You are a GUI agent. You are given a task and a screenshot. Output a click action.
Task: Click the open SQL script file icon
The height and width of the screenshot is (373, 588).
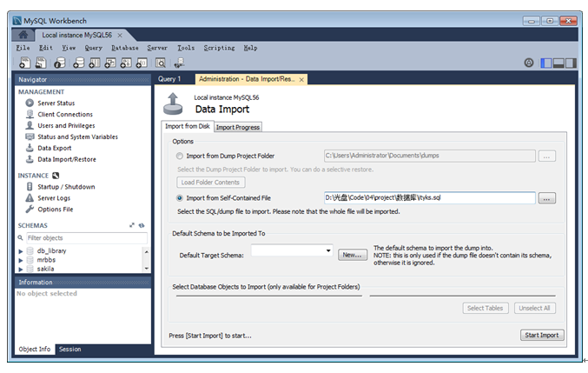pyautogui.click(x=41, y=63)
